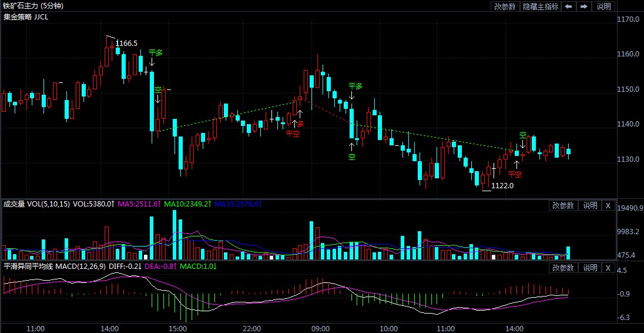This screenshot has height=333, width=644.
Task: Click the 1122.0 low price marker
Action: (502, 186)
